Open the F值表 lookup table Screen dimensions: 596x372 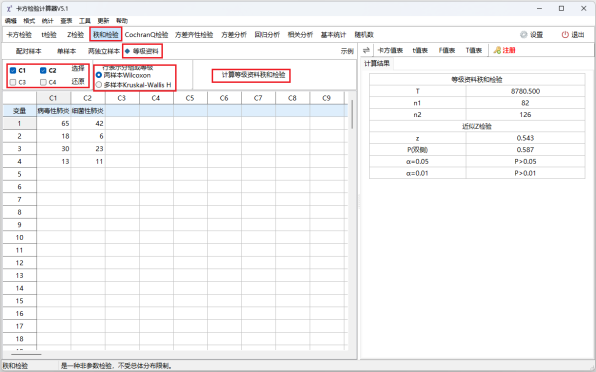tap(447, 50)
